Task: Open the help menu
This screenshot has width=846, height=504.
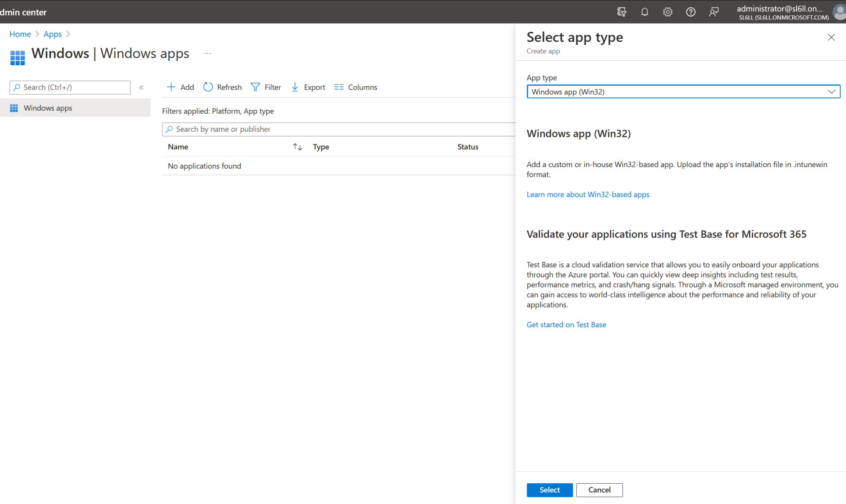Action: click(x=691, y=12)
